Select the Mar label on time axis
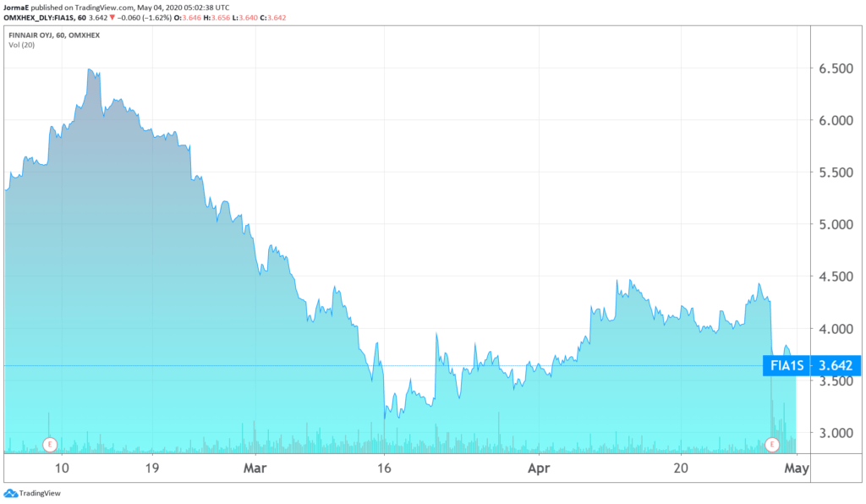 point(255,467)
